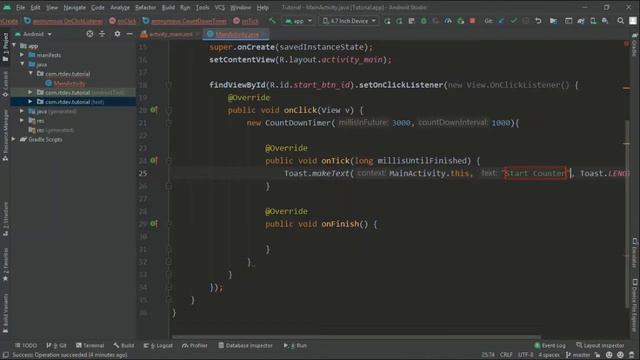Open the Terminal tool window
640x360 pixels.
(x=90, y=345)
